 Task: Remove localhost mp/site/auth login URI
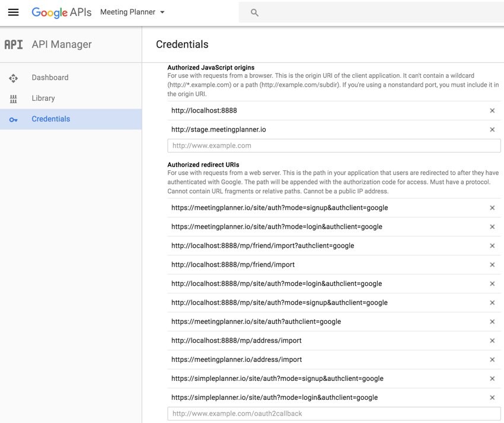coord(492,284)
